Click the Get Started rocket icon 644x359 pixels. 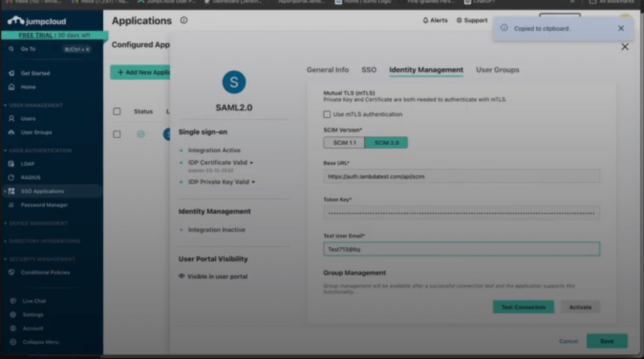point(11,73)
